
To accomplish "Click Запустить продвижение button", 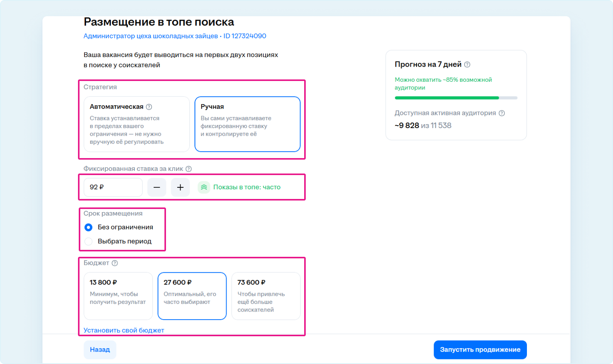I will tap(480, 350).
